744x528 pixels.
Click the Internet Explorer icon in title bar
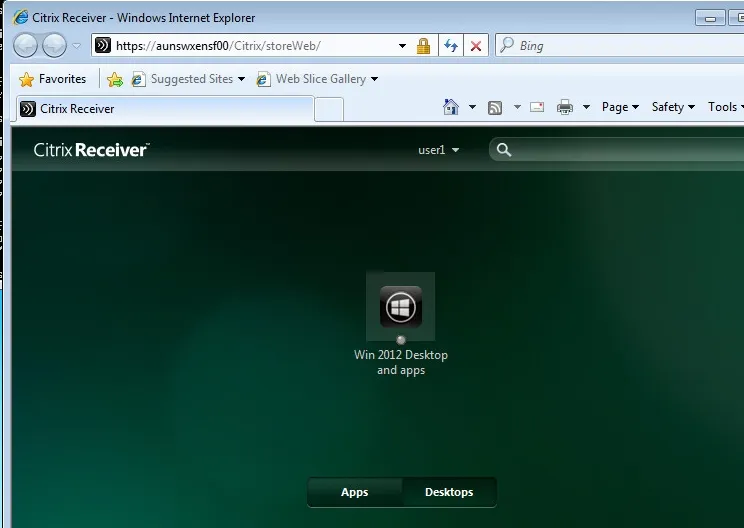[20, 18]
